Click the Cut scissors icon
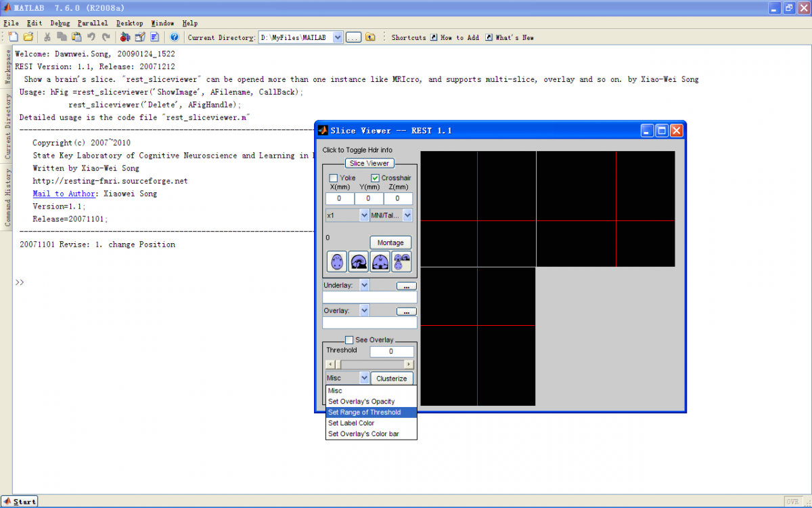The image size is (812, 508). (48, 37)
